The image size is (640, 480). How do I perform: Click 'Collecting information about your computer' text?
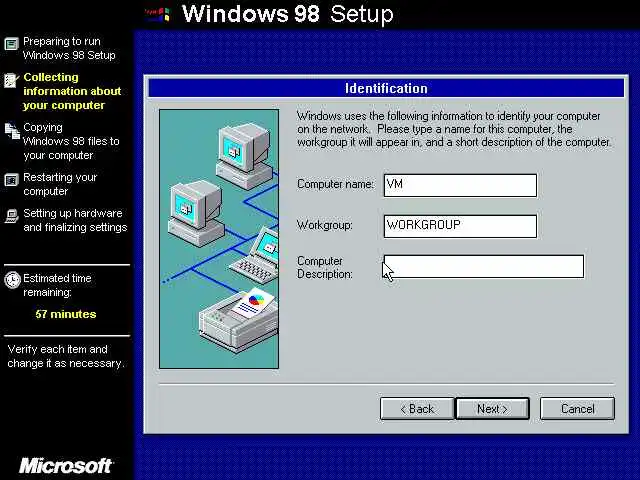pyautogui.click(x=72, y=91)
